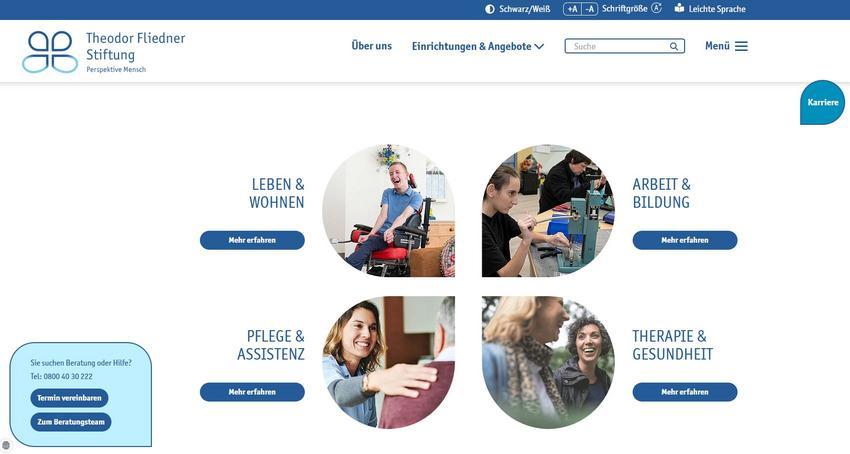Decrease font size with -A button

pyautogui.click(x=590, y=9)
